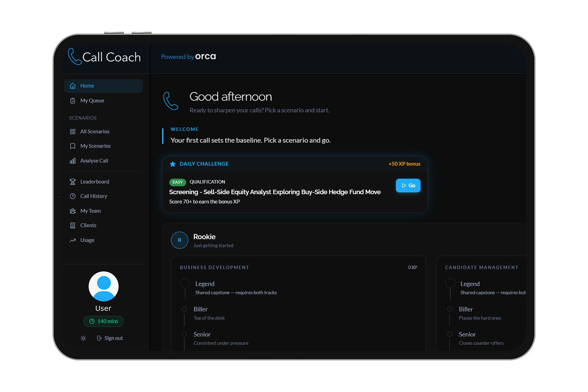Viewport: 588px width, 392px height.
Task: Click Legend milestone circle in Business Development
Action: pos(185,283)
